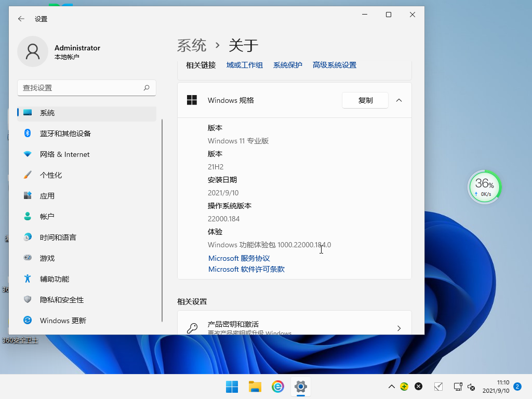Image resolution: width=532 pixels, height=399 pixels.
Task: Click the back arrow in Settings
Action: (21, 19)
